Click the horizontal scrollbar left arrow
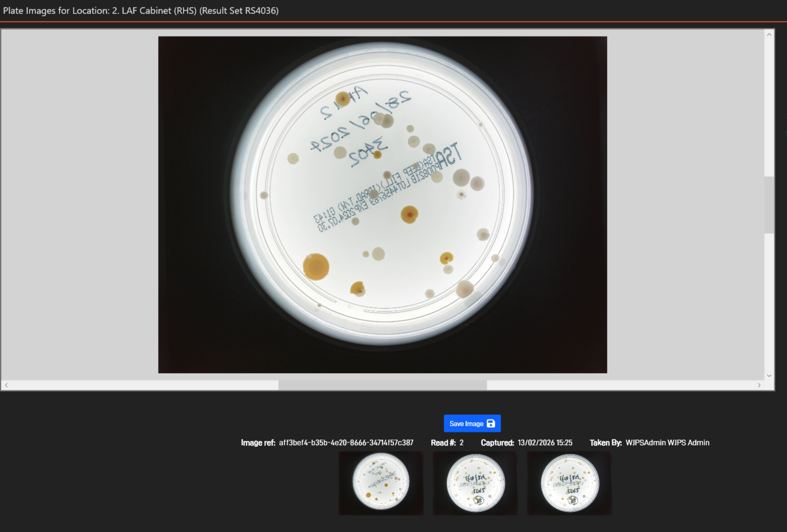This screenshot has width=787, height=532. [x=6, y=385]
